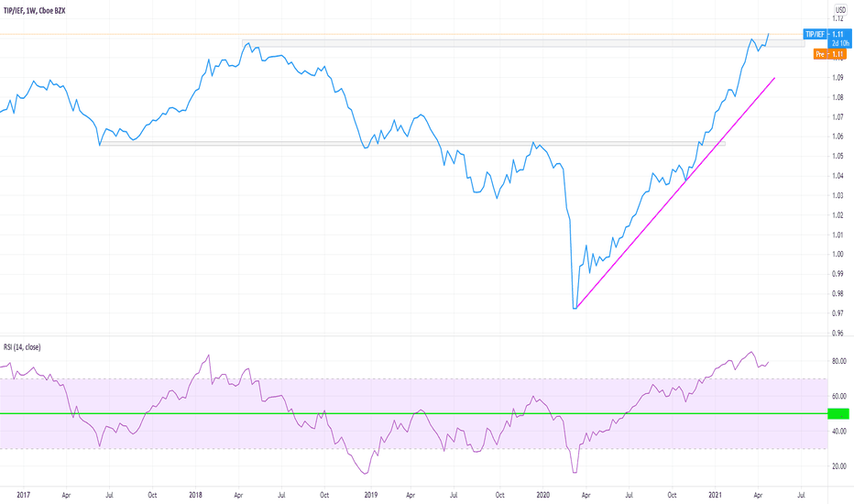Click the 1.08 price axis label
Image resolution: width=854 pixels, height=504 pixels.
[x=838, y=97]
